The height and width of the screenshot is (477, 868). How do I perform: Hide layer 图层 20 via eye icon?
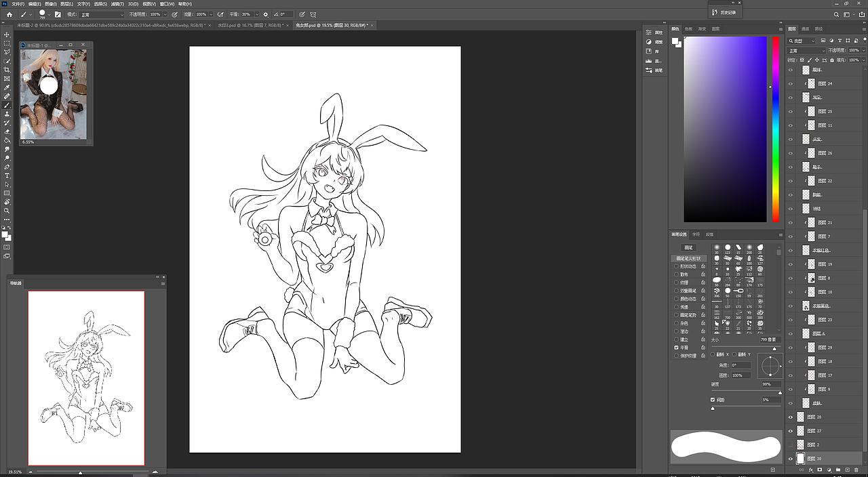[790, 417]
